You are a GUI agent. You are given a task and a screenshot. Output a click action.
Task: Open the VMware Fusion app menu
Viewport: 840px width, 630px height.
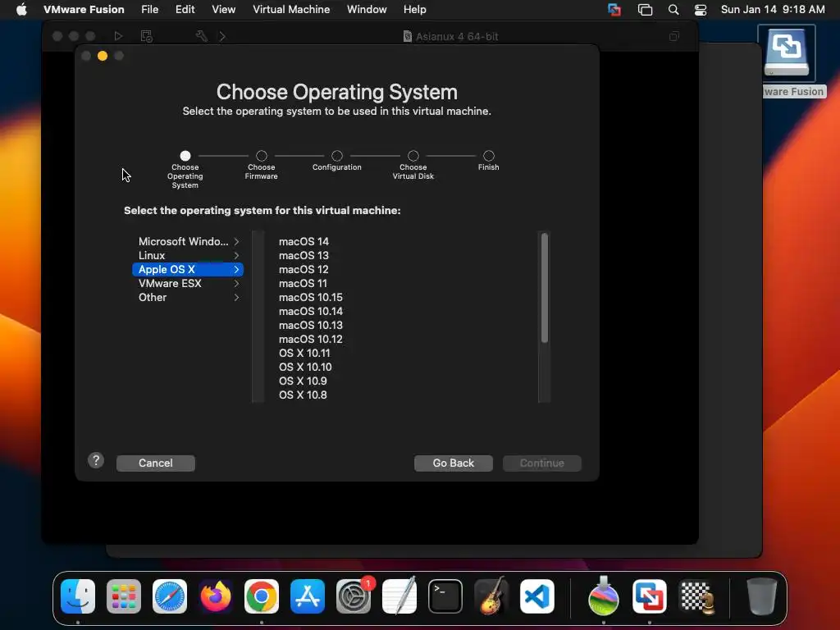(84, 10)
